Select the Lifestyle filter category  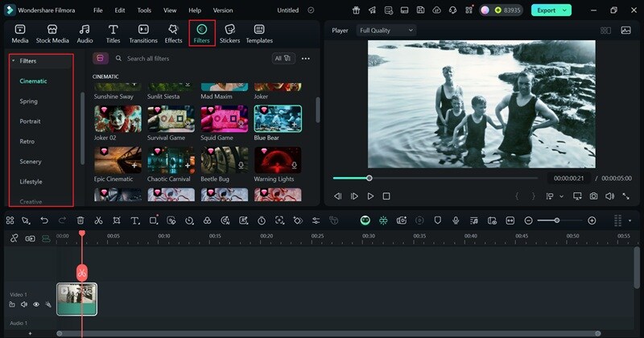pyautogui.click(x=31, y=182)
